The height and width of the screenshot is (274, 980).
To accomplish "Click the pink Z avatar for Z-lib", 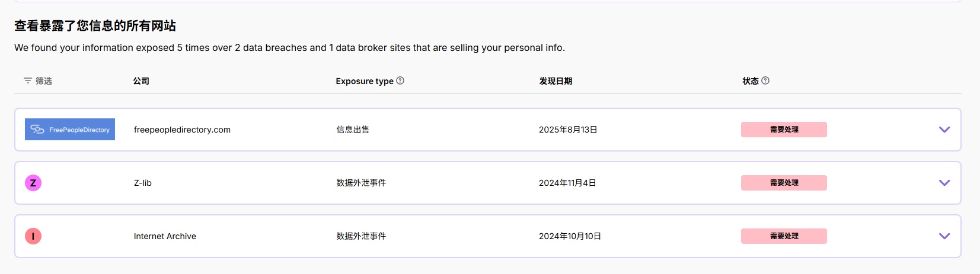I will [x=33, y=183].
